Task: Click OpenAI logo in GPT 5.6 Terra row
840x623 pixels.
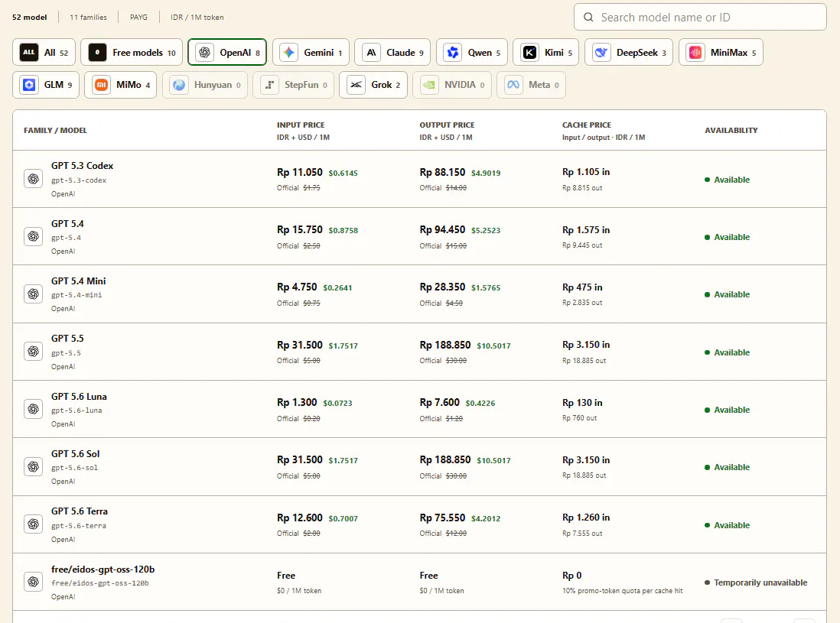Action: (33, 524)
